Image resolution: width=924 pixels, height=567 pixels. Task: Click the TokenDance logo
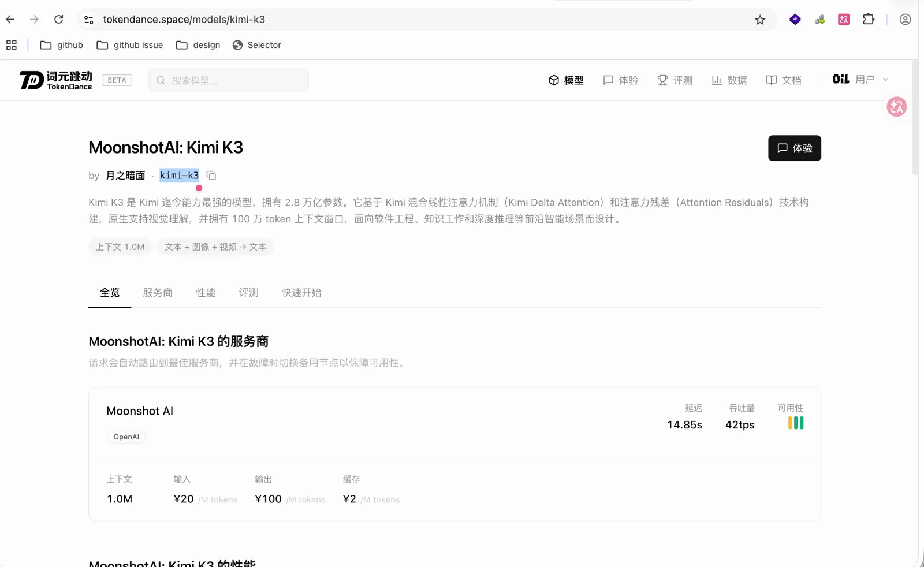56,80
